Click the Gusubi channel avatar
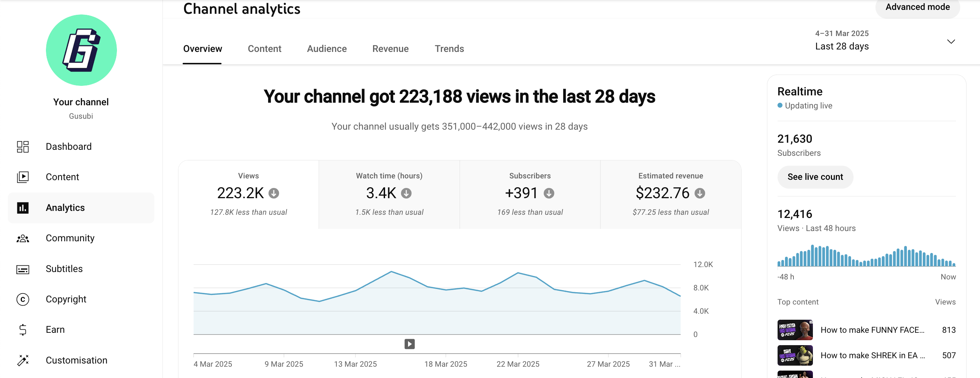The image size is (980, 378). (x=81, y=50)
